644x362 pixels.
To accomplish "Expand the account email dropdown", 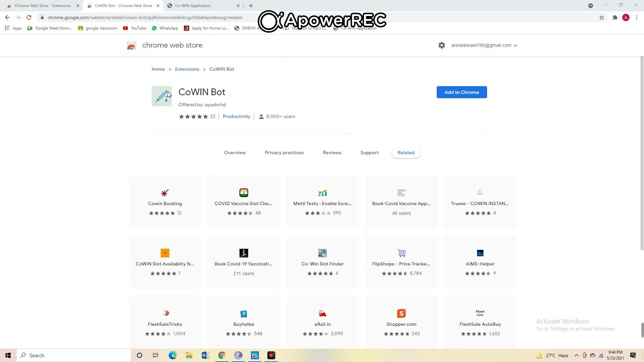I will [515, 45].
